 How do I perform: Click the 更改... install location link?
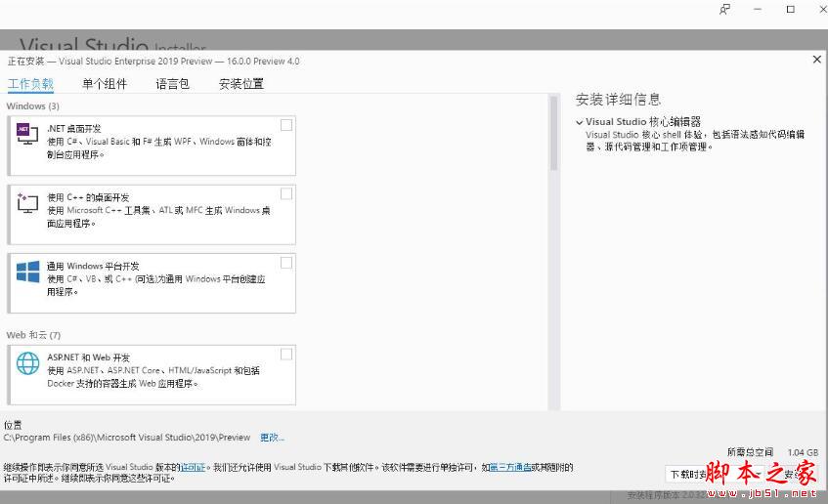pos(272,438)
